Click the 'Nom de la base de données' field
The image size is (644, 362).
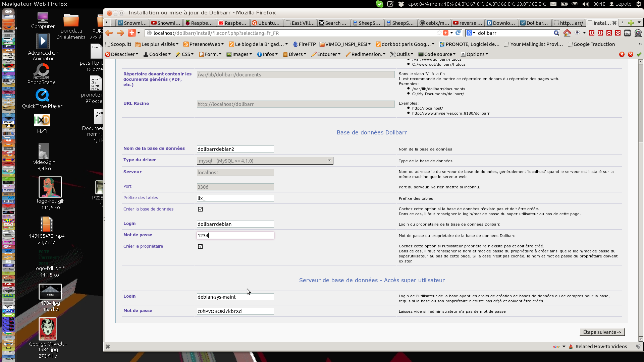pos(235,149)
